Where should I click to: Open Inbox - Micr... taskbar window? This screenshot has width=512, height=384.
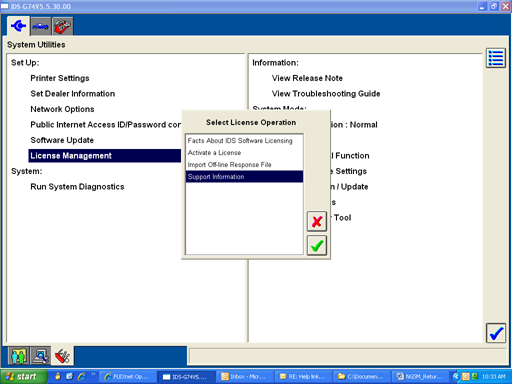click(244, 377)
